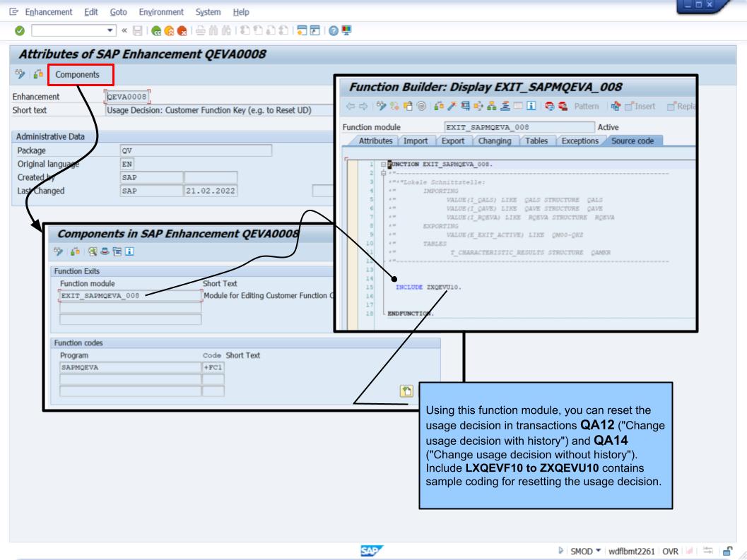This screenshot has height=560, width=747.
Task: Click the Create New Session icon
Action: 302,31
